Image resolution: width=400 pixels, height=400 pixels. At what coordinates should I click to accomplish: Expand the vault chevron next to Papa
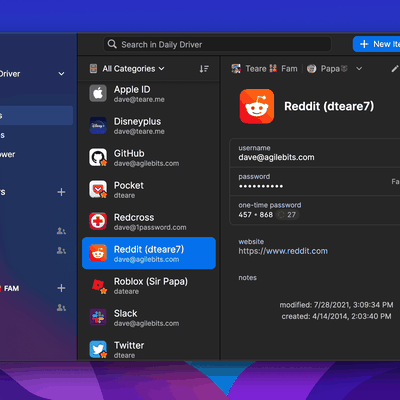click(359, 69)
